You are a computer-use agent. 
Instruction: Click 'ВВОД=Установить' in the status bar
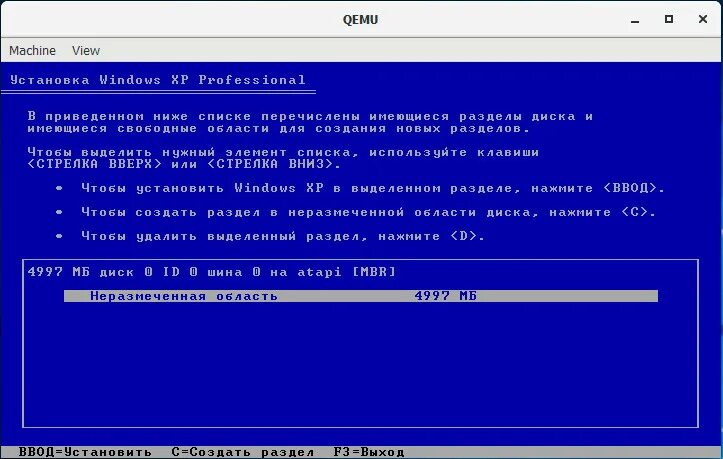coord(85,452)
